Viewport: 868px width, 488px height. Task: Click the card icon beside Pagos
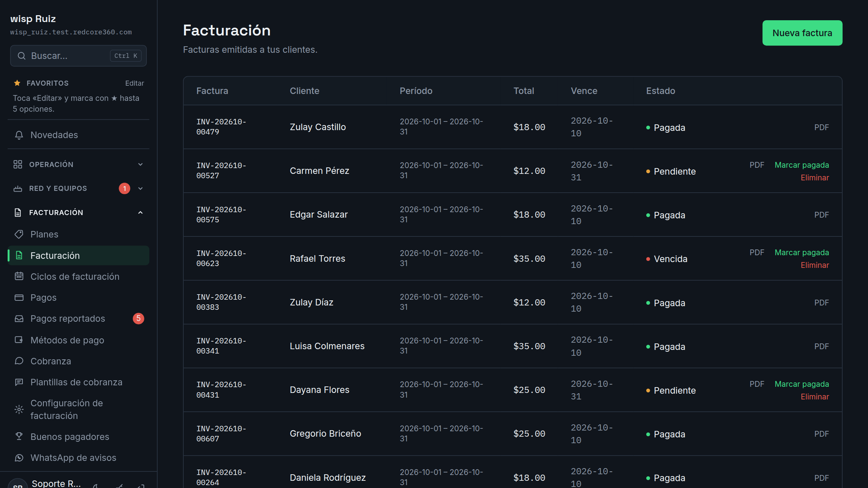(19, 297)
